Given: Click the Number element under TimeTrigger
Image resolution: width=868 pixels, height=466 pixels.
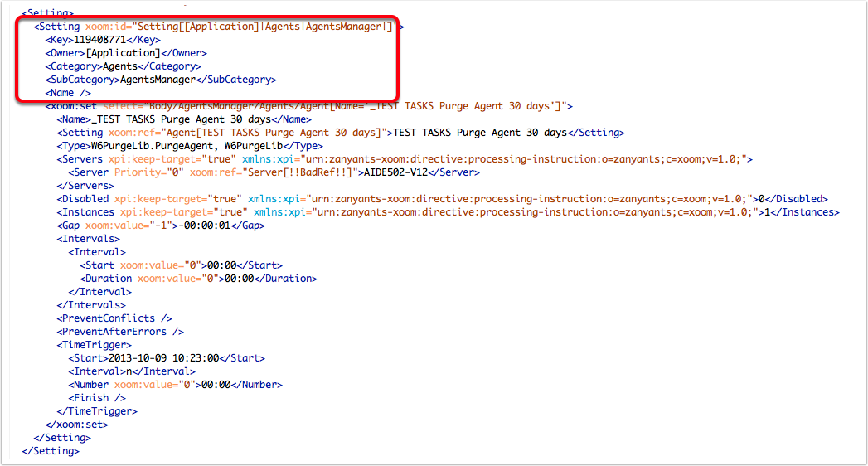Looking at the screenshot, I should click(x=175, y=385).
